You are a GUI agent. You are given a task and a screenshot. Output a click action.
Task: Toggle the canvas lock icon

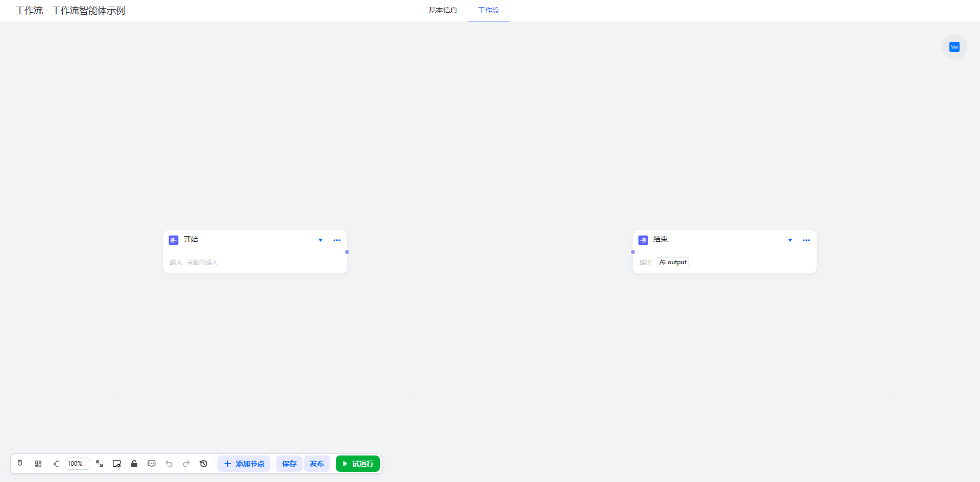tap(134, 464)
